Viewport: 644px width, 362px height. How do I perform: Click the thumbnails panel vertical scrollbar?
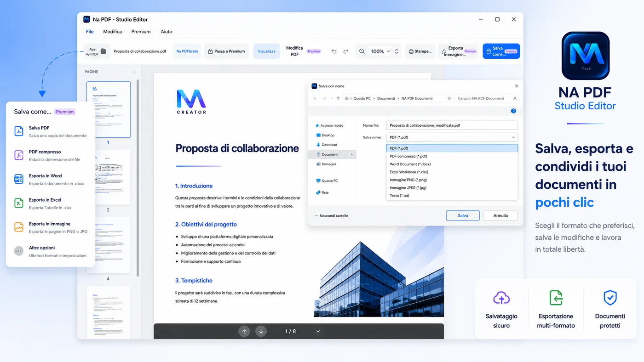tap(138, 179)
